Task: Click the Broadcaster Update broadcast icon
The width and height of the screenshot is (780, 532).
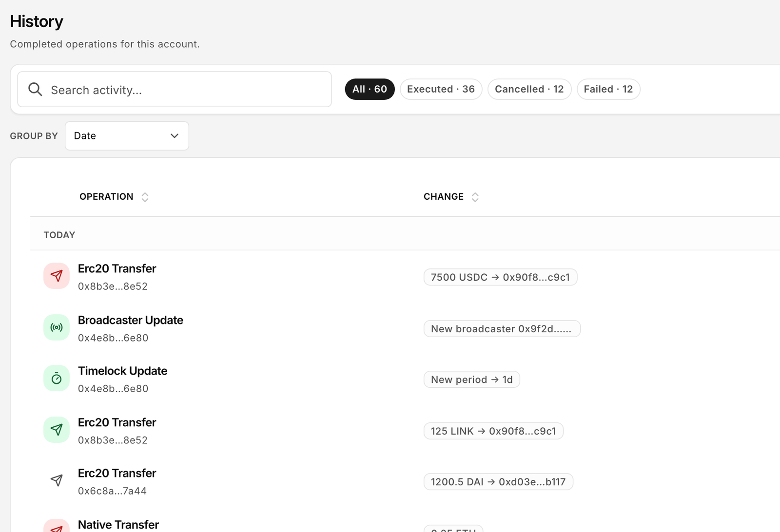Action: click(57, 328)
